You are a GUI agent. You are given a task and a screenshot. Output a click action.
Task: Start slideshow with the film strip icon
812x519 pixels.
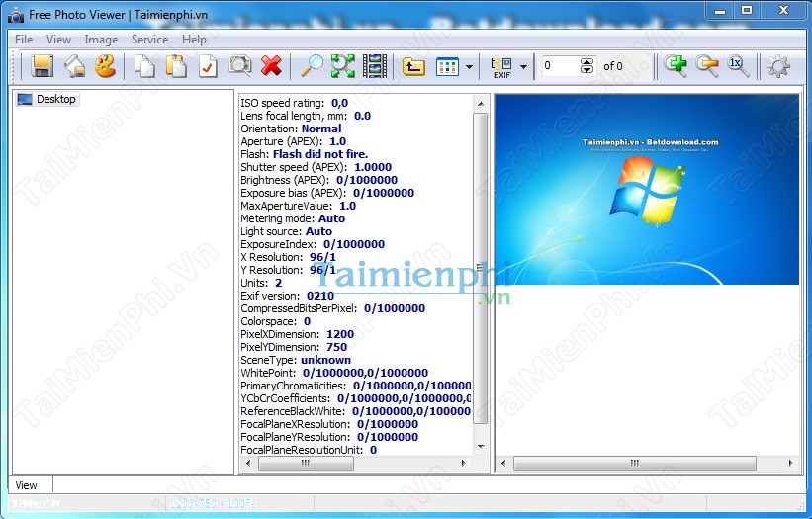tap(374, 66)
